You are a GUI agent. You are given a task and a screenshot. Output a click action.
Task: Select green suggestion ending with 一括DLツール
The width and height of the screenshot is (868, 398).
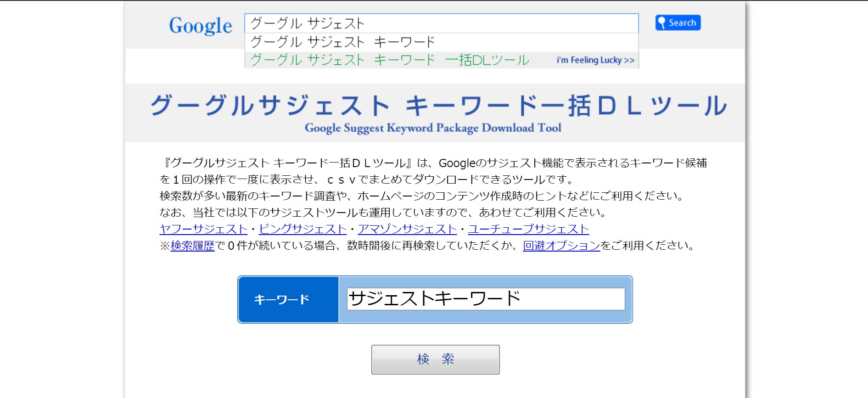pos(390,60)
